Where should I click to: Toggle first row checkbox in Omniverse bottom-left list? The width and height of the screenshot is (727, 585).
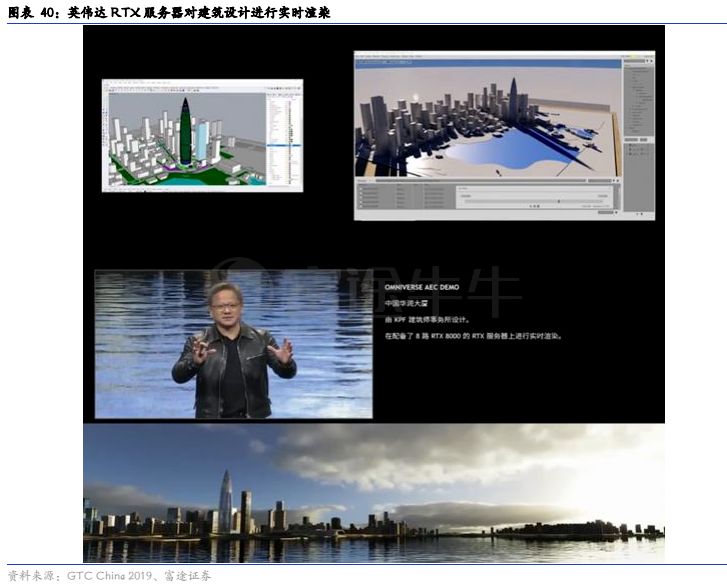tap(362, 189)
